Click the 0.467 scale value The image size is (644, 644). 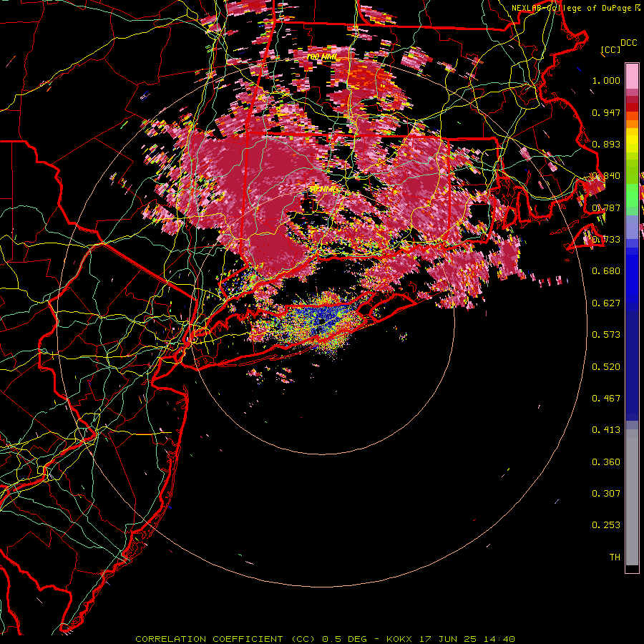pos(606,399)
